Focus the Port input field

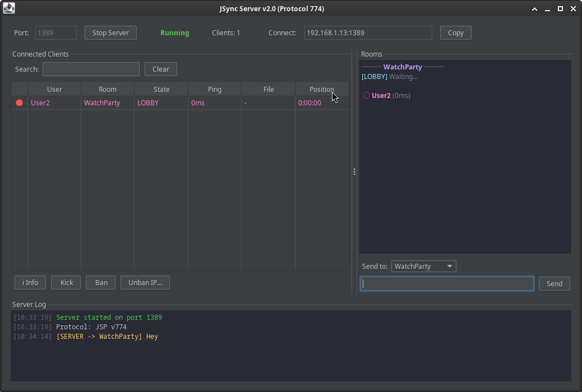[56, 32]
